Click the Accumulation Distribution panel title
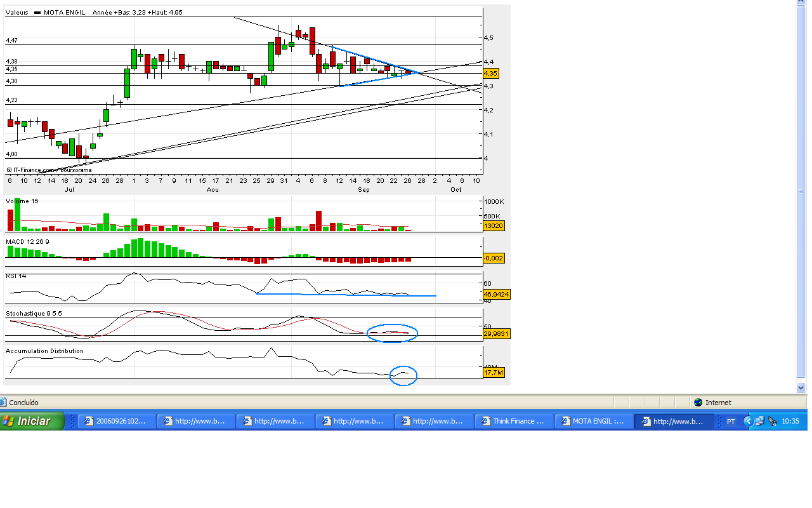 [44, 351]
